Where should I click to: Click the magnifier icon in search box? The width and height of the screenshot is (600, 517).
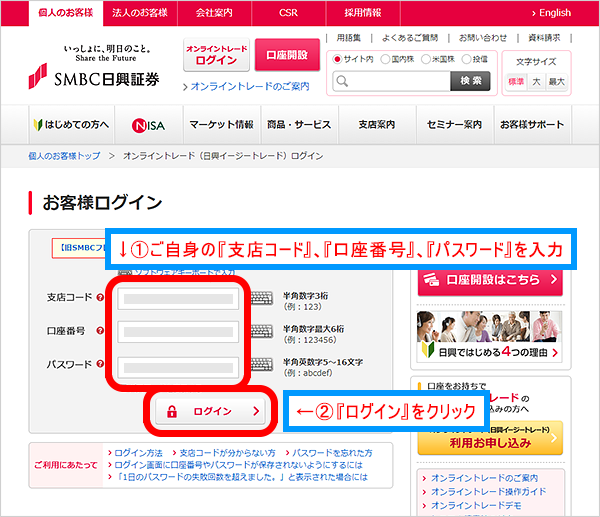coord(342,81)
